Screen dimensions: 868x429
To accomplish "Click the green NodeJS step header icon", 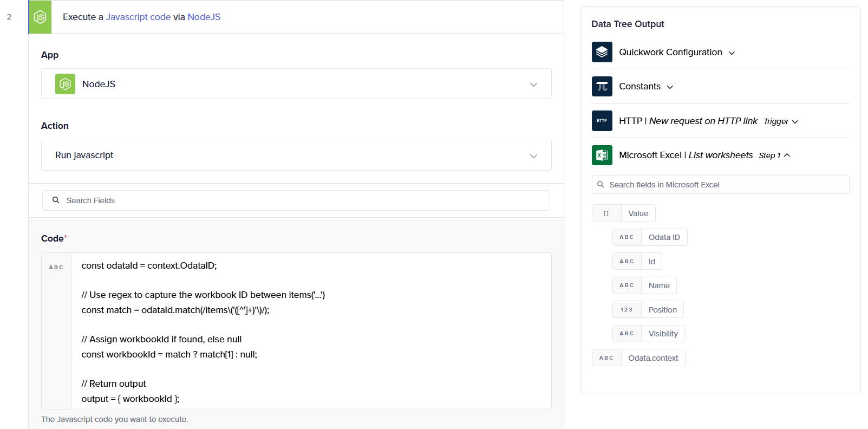I will coord(40,17).
